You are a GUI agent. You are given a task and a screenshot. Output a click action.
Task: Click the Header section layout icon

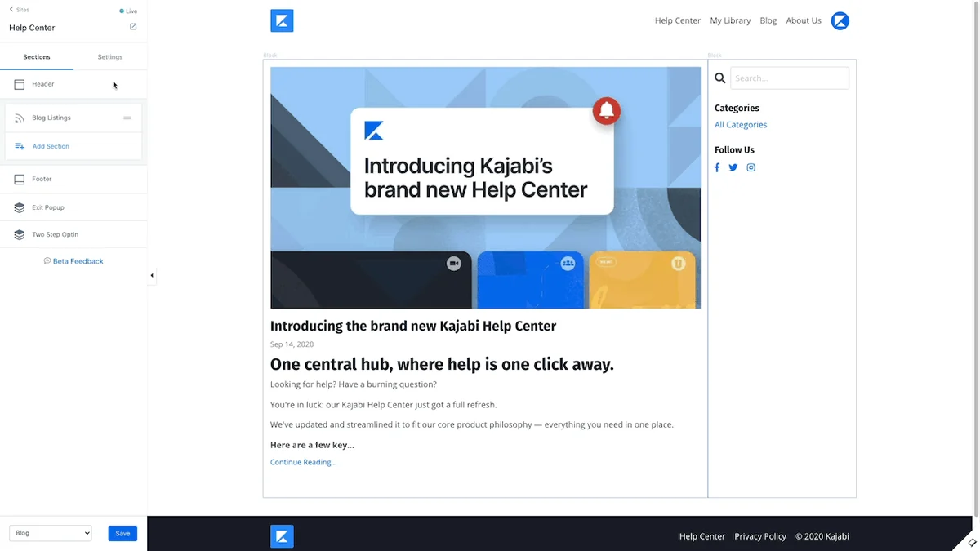(x=20, y=84)
